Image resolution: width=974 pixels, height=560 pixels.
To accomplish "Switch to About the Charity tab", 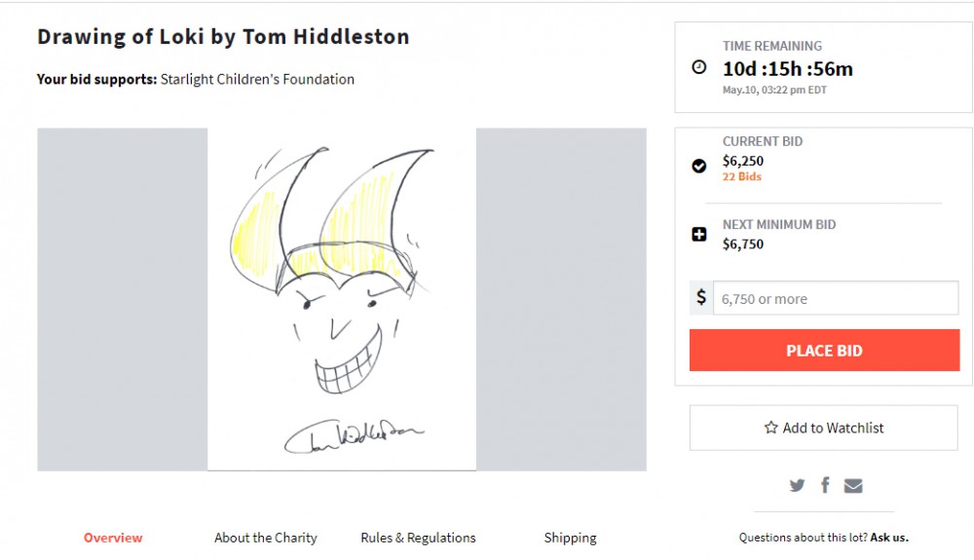I will 266,538.
